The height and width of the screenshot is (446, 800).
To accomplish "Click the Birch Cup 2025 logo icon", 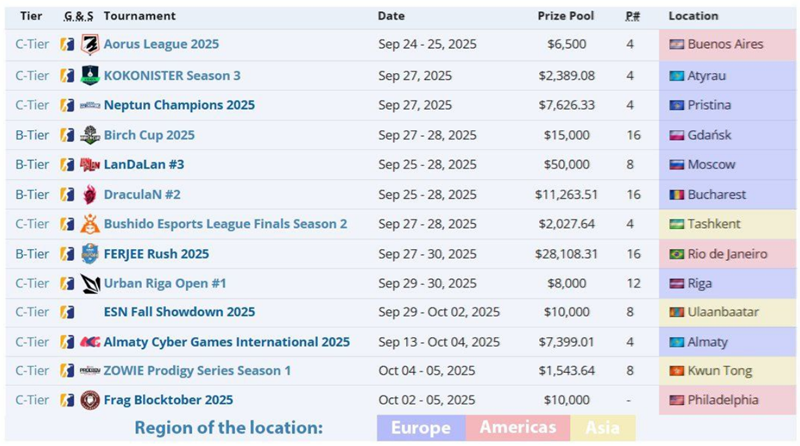I will (x=90, y=135).
